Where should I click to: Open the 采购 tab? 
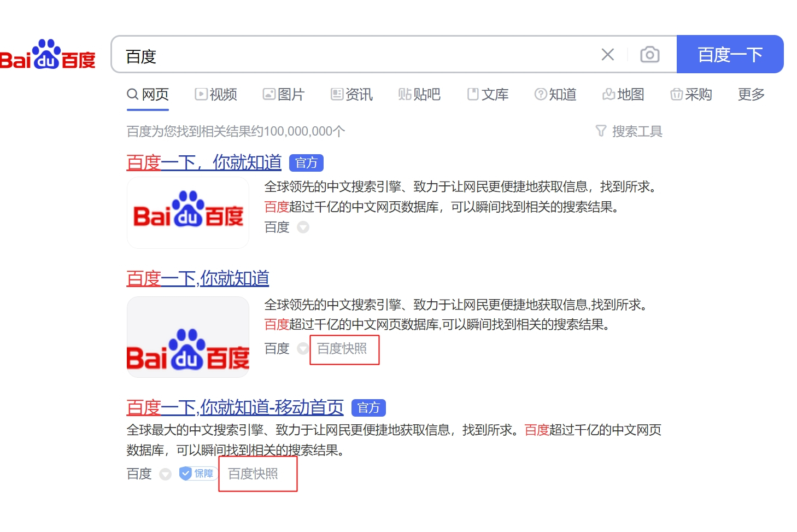coord(691,95)
